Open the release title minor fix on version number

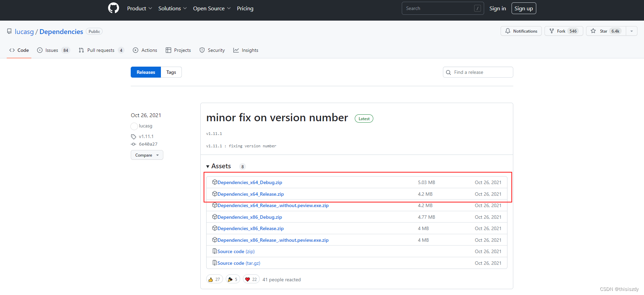tap(277, 117)
